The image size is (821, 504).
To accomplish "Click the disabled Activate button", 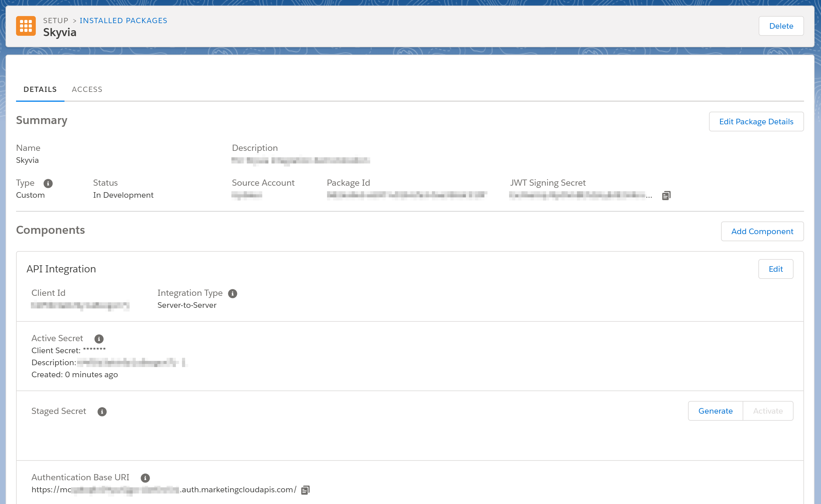I will point(768,411).
